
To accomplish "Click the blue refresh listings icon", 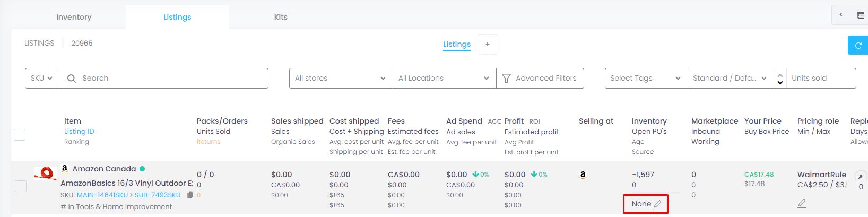I will [858, 46].
